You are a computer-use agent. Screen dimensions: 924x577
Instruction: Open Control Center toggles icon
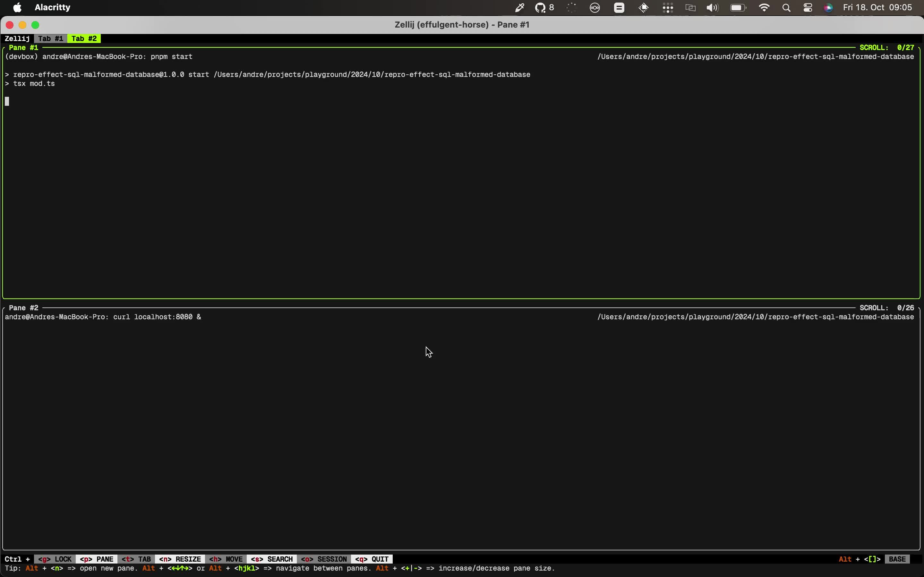coord(808,8)
